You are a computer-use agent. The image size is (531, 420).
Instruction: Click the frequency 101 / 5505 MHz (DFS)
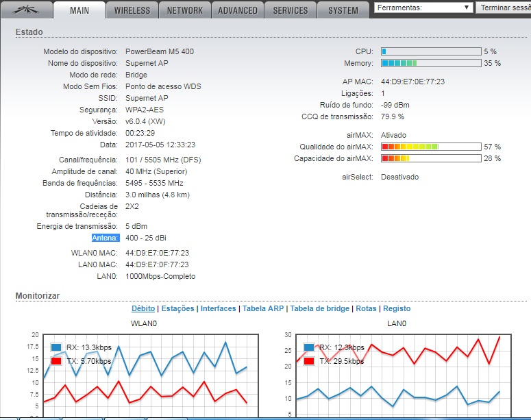coord(163,160)
